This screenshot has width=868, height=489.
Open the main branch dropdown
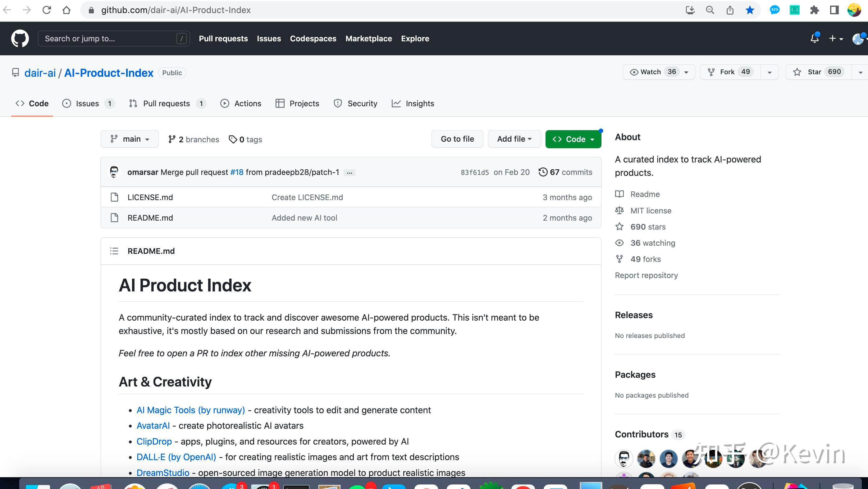click(129, 139)
